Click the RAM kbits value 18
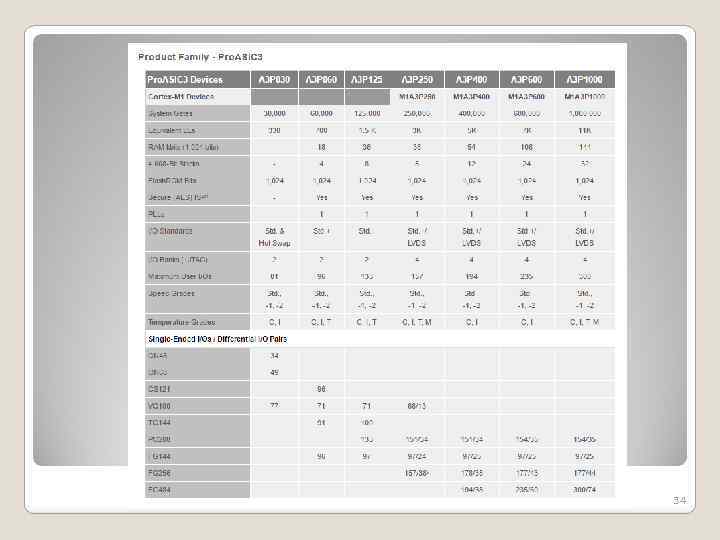Screen dimensions: 720x540 point(321,147)
